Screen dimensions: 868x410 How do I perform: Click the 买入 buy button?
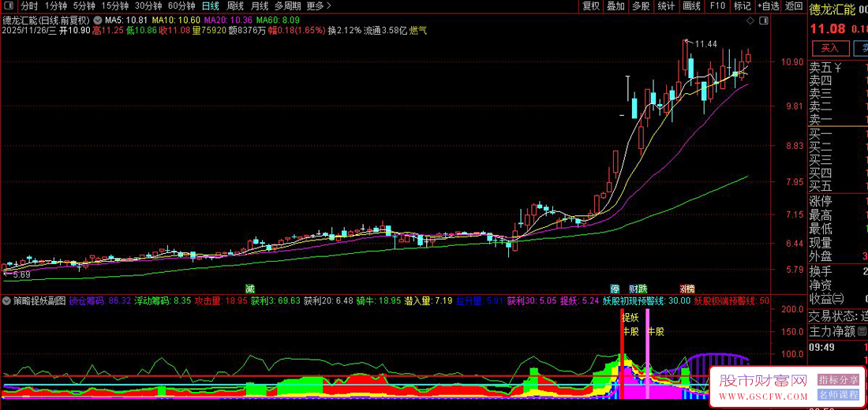click(x=830, y=48)
